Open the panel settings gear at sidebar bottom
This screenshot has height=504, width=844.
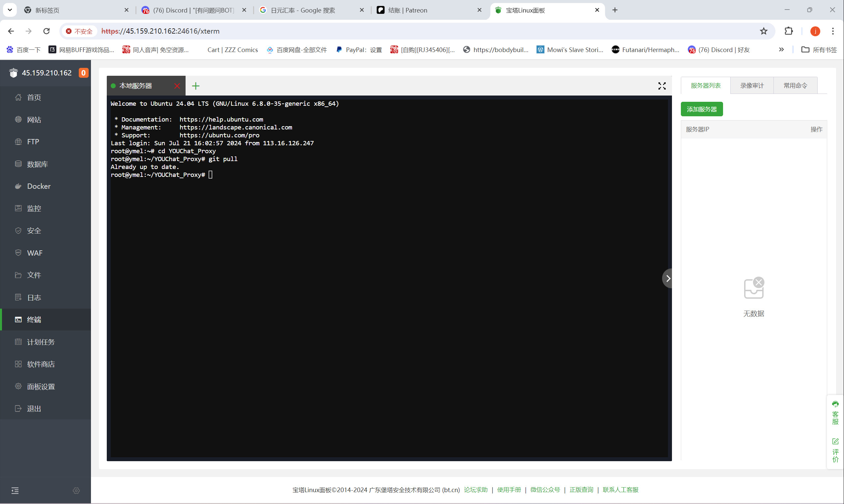tap(76, 490)
